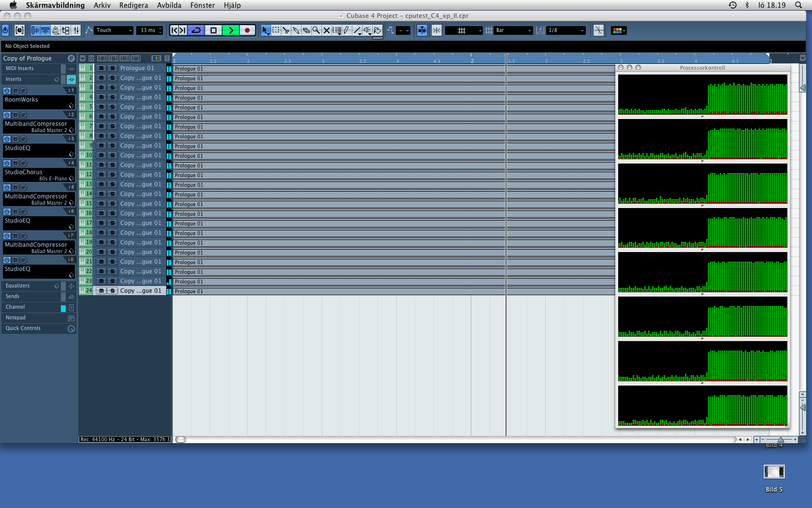Toggle the Cycle loop button
This screenshot has width=812, height=508.
(x=196, y=30)
